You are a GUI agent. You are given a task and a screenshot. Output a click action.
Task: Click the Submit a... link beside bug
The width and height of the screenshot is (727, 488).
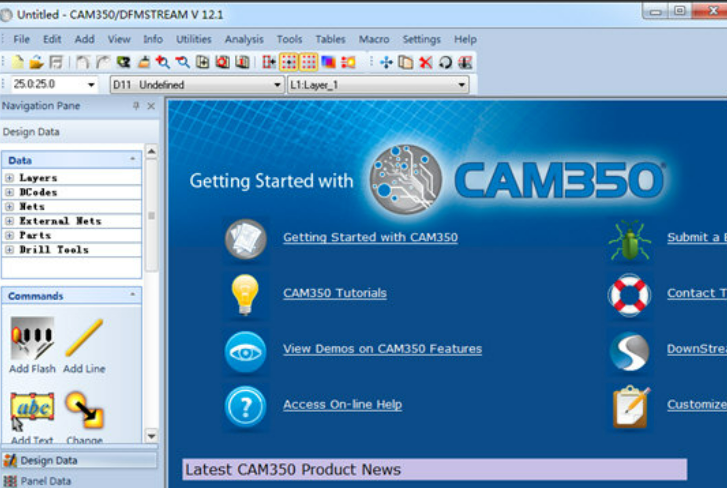tap(697, 237)
